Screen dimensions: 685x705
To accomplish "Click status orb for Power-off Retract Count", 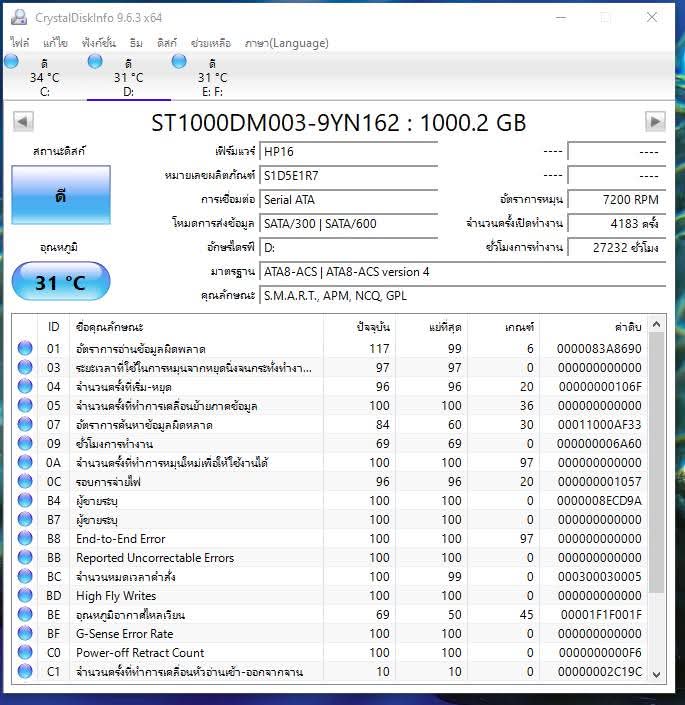I will point(25,652).
